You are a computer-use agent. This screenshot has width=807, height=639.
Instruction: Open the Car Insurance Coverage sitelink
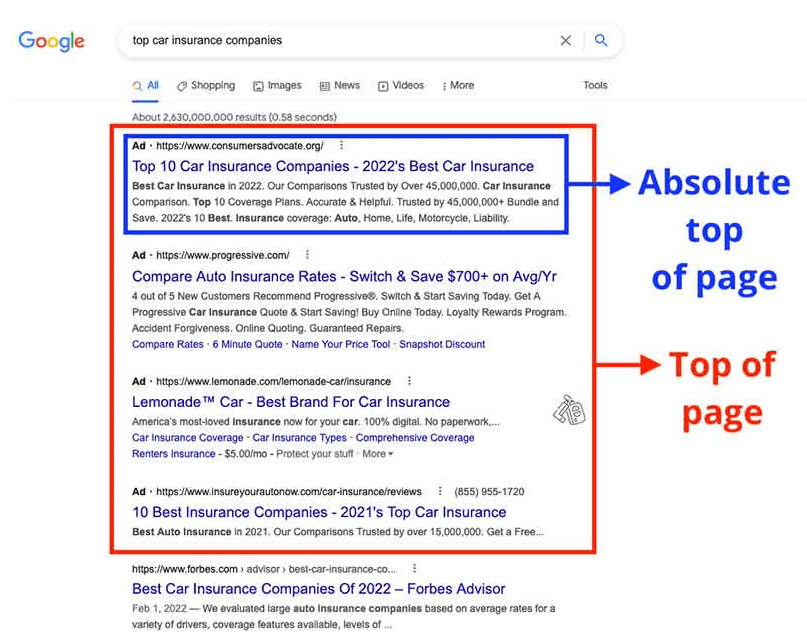coord(188,438)
